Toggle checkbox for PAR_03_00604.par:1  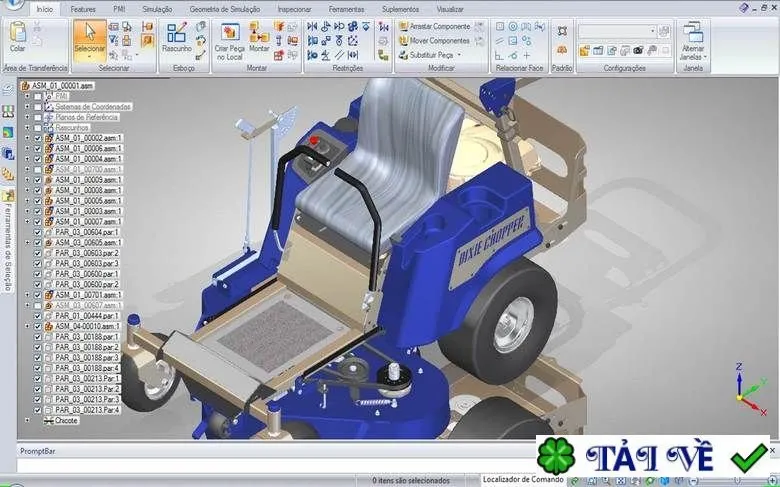[38, 232]
